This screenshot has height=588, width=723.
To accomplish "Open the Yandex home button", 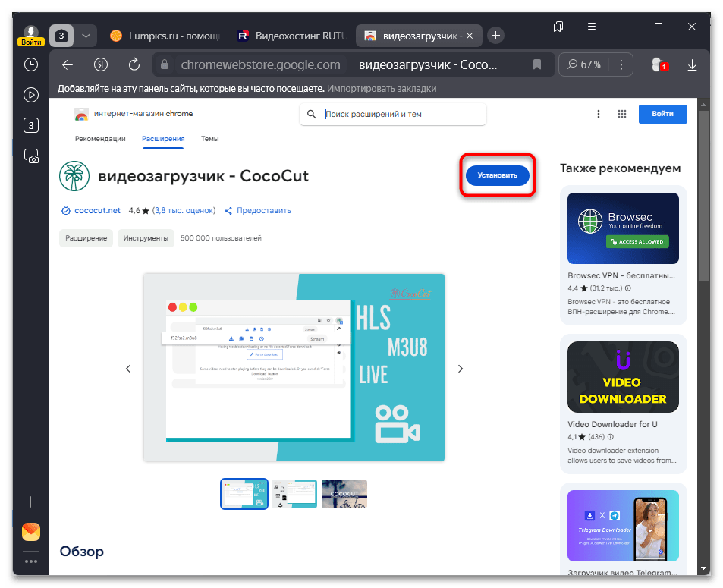I will [100, 65].
